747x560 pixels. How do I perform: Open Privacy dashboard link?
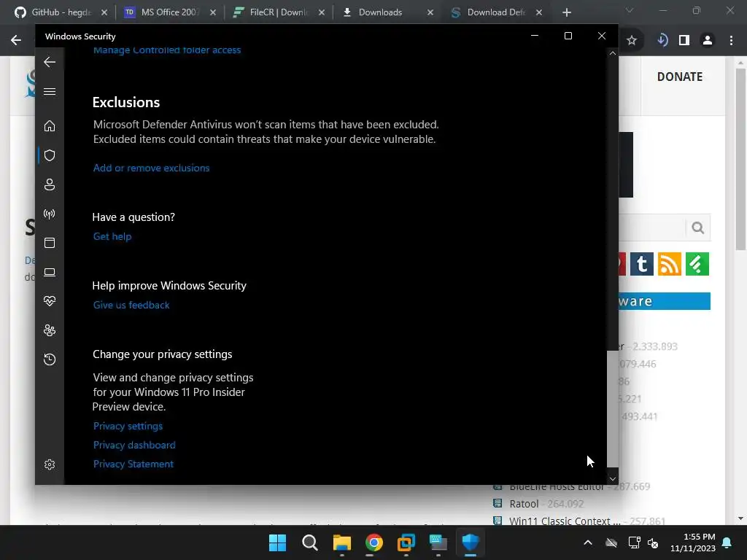pyautogui.click(x=134, y=445)
